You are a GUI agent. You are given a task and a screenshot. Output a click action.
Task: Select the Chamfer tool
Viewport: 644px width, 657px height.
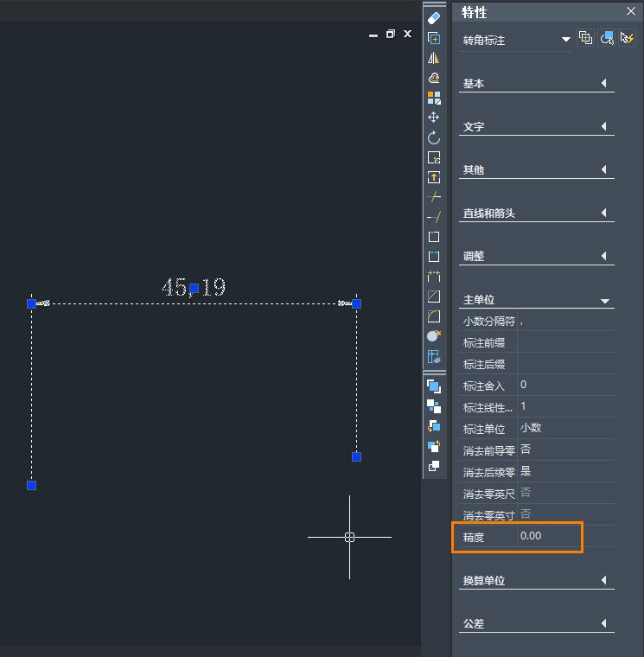tap(434, 297)
